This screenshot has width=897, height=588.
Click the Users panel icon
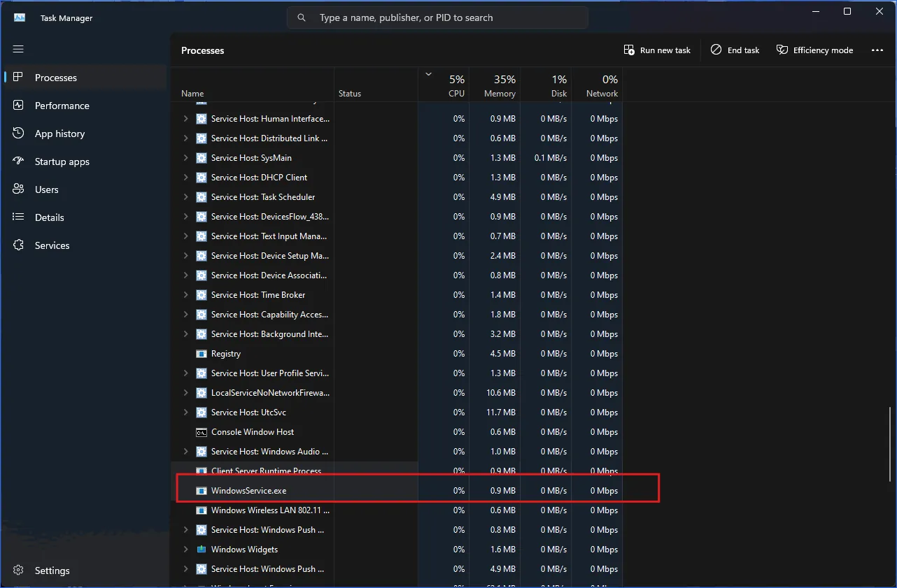(x=17, y=189)
